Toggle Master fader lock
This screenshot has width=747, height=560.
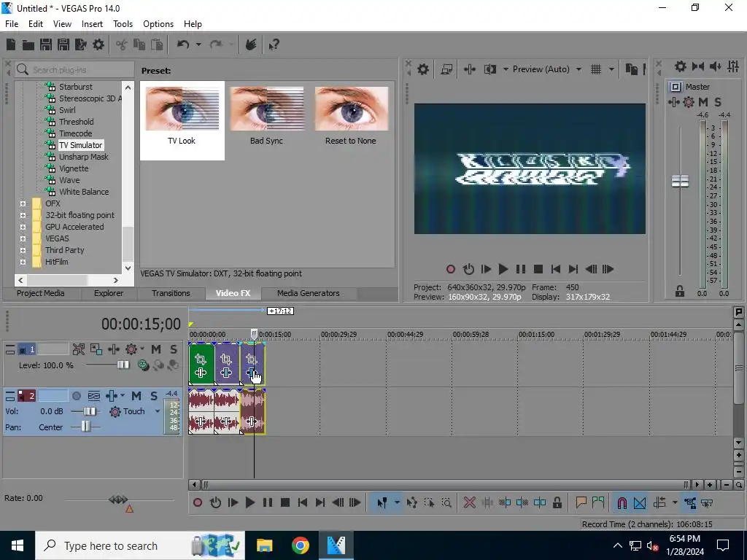tap(680, 292)
